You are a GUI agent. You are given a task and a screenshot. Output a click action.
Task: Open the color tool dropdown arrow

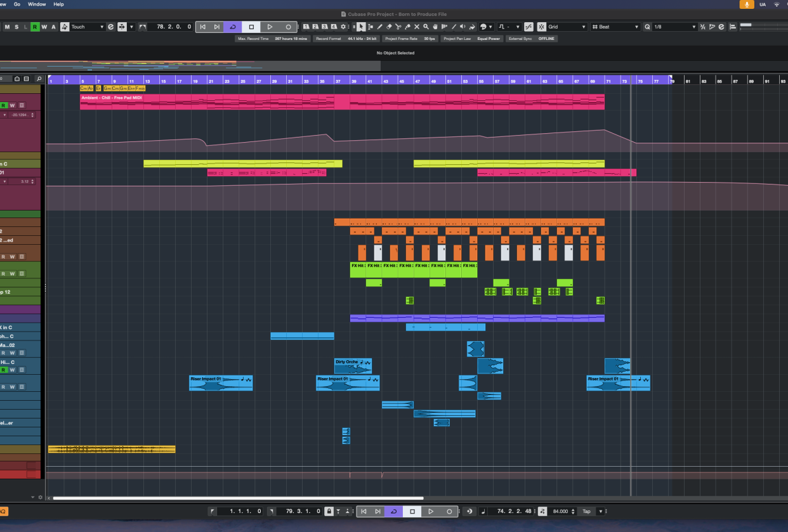click(x=490, y=27)
